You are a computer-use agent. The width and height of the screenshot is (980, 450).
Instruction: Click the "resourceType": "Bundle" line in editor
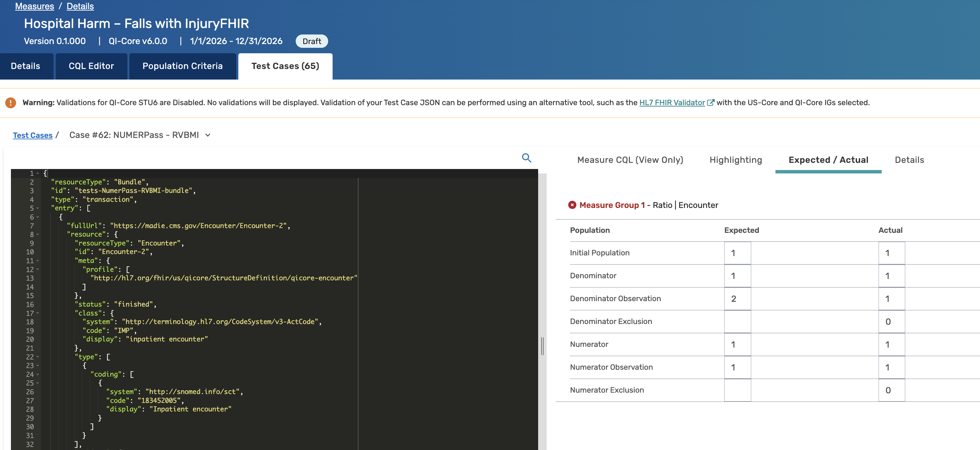tap(100, 182)
